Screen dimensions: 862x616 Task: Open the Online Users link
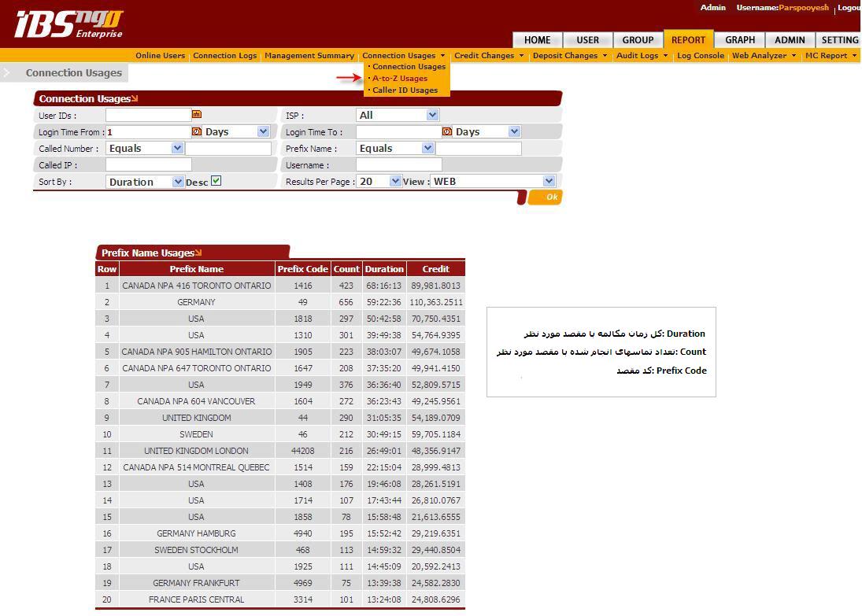click(x=160, y=56)
